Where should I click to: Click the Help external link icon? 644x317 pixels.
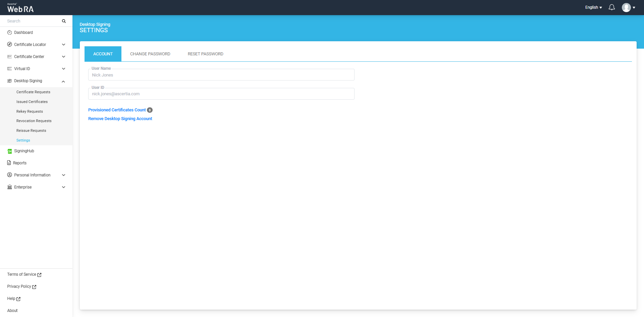tap(18, 299)
